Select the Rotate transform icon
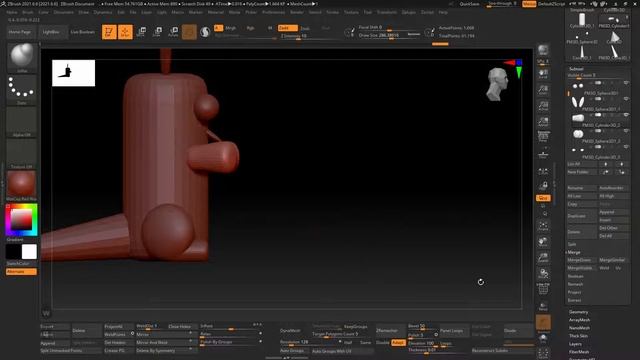Viewport: 640px width, 360px height. (173, 32)
